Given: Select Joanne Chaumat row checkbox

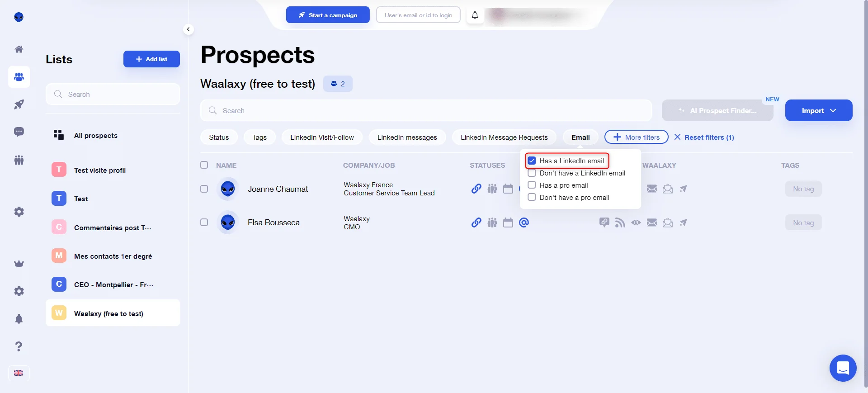Looking at the screenshot, I should click(204, 189).
